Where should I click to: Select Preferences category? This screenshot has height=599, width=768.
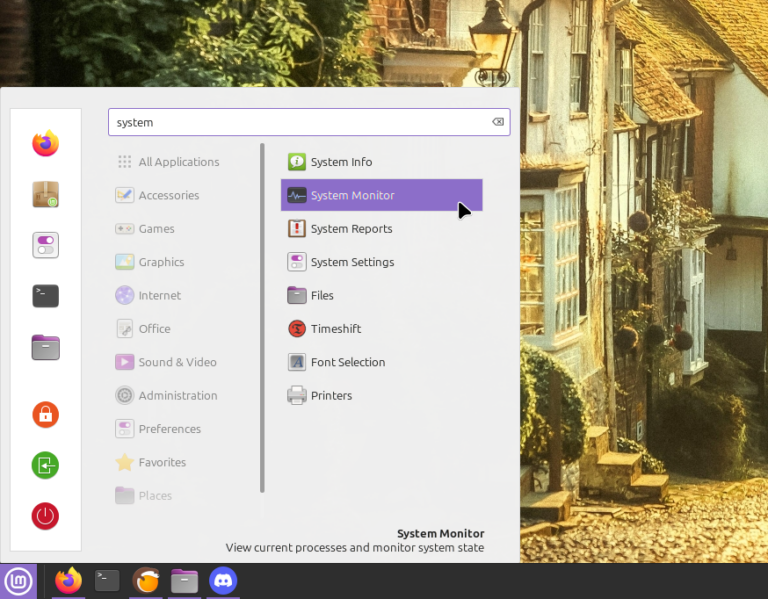pyautogui.click(x=159, y=429)
